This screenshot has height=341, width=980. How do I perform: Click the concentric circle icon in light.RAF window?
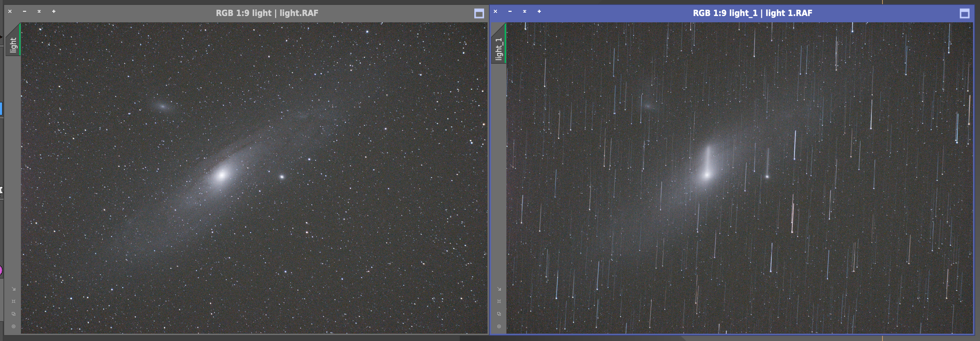point(13,326)
